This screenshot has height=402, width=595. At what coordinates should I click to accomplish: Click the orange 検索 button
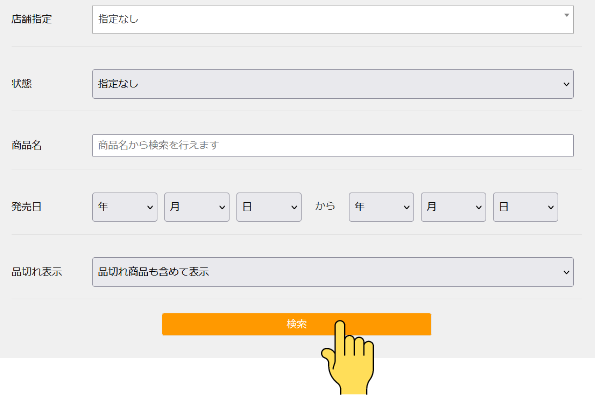(x=296, y=324)
